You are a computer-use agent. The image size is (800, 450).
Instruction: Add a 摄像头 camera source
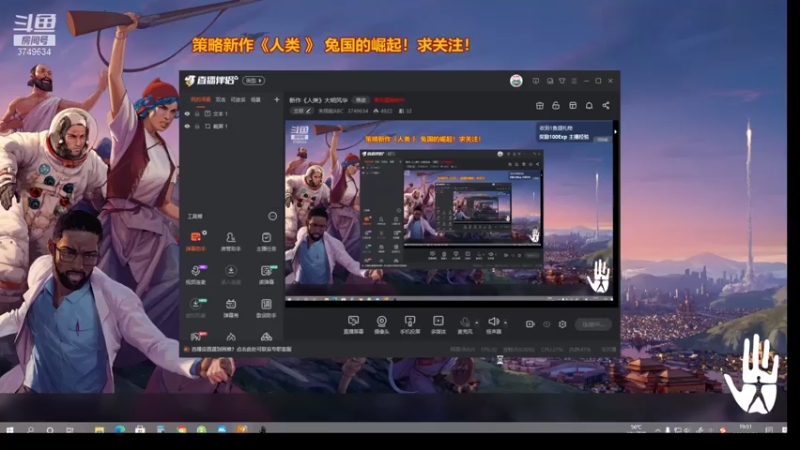[382, 324]
